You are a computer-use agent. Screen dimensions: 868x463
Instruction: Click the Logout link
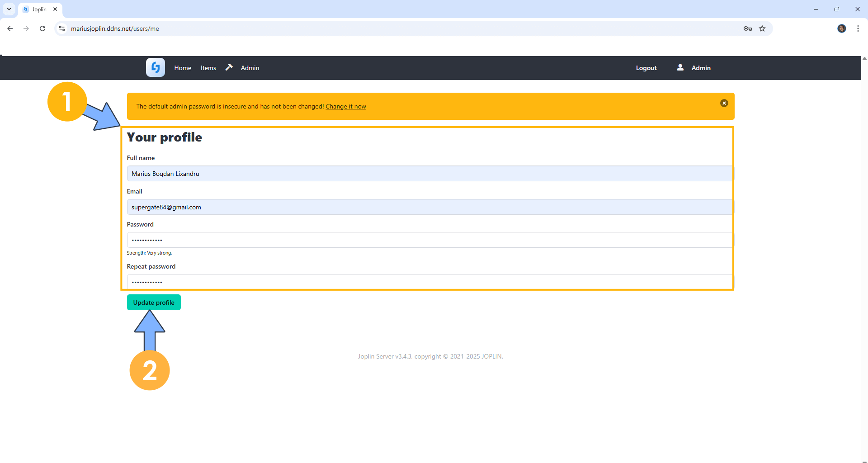pyautogui.click(x=646, y=68)
